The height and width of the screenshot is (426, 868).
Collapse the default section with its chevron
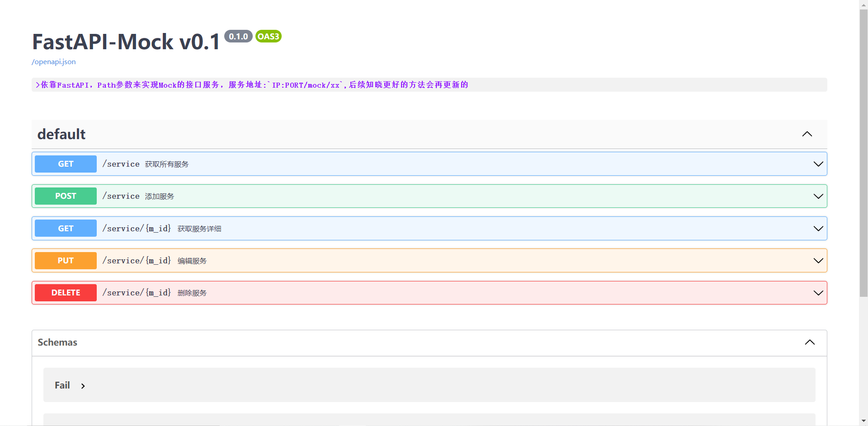tap(807, 134)
